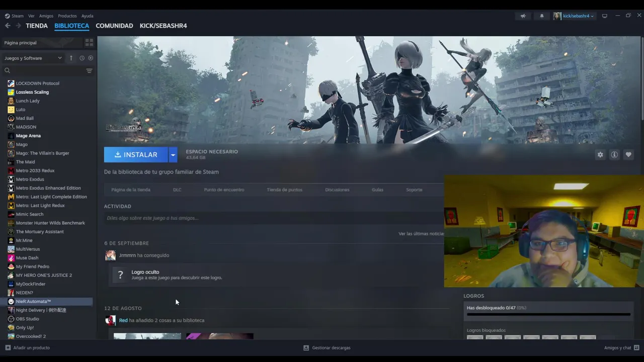
Task: Expand the install options arrow next to INSTALAR
Action: [x=173, y=155]
